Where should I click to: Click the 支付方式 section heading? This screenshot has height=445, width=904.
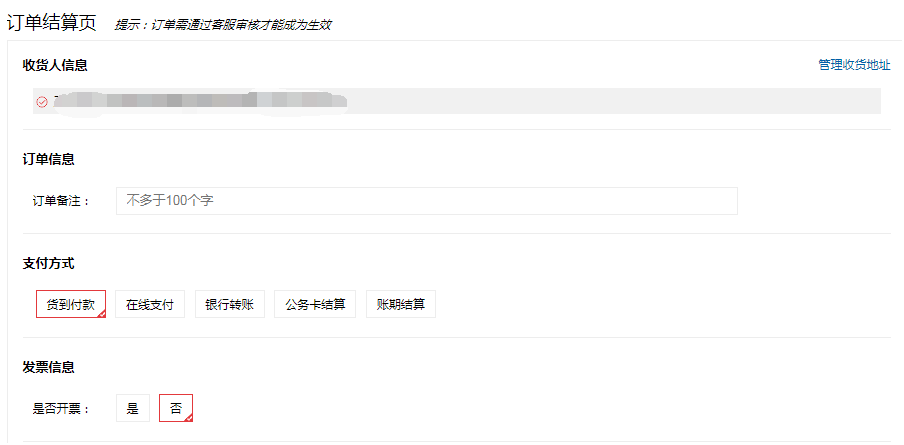(x=48, y=263)
